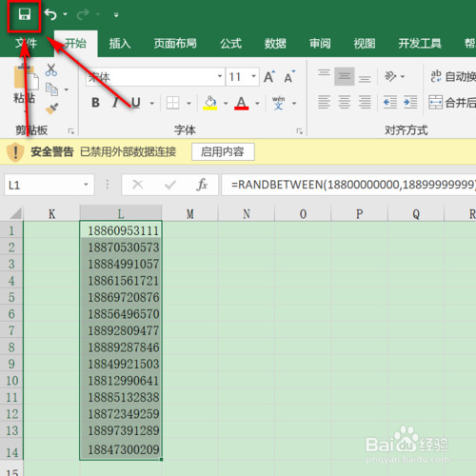This screenshot has width=476, height=476.
Task: Toggle Italic formatting
Action: point(116,103)
